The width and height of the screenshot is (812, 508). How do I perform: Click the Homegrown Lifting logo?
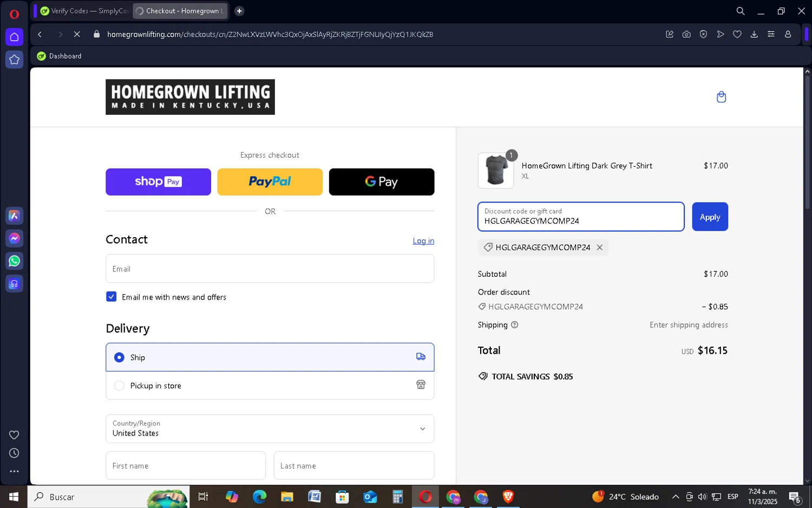[190, 97]
